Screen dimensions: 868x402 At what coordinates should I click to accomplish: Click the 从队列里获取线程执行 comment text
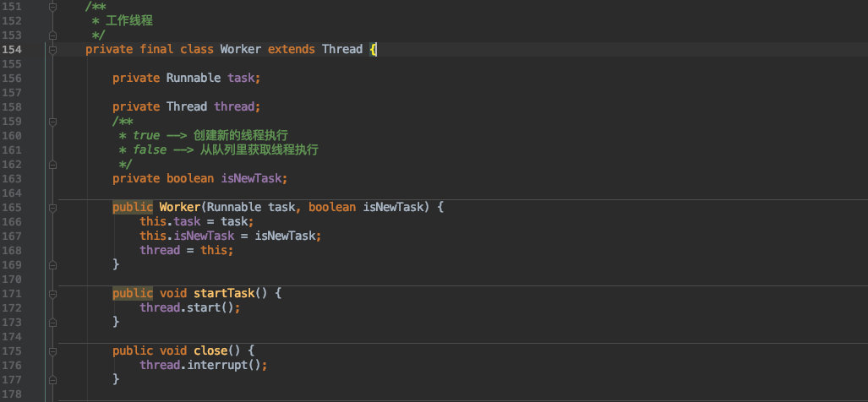pyautogui.click(x=259, y=149)
